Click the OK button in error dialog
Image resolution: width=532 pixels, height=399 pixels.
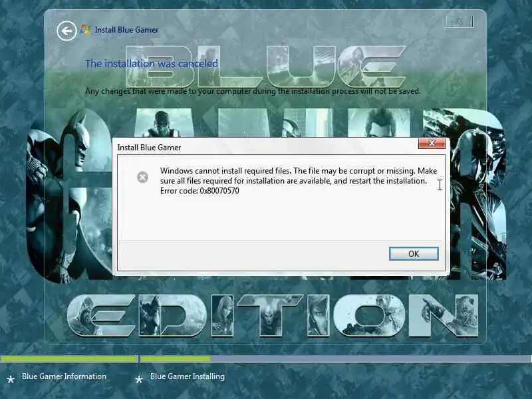tap(414, 254)
